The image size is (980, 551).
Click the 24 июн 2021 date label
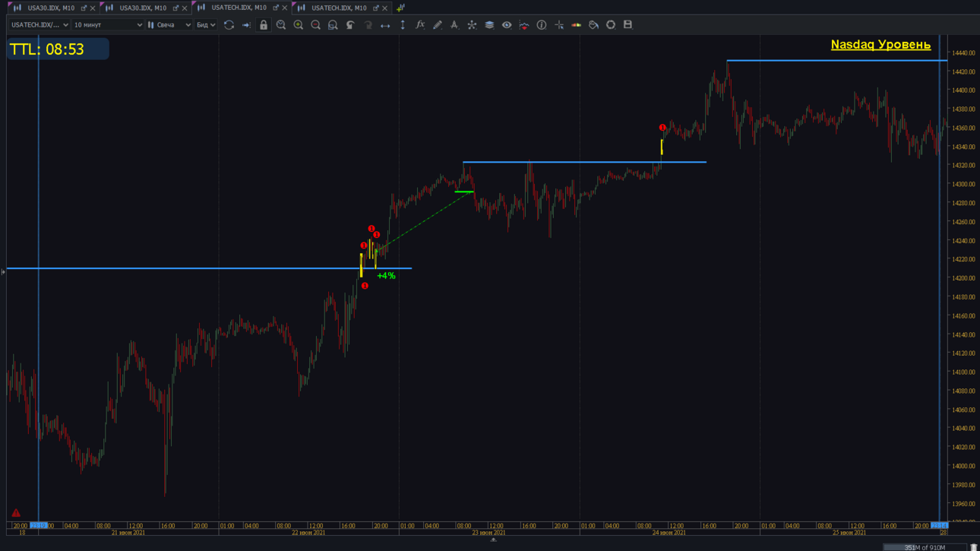tap(669, 533)
